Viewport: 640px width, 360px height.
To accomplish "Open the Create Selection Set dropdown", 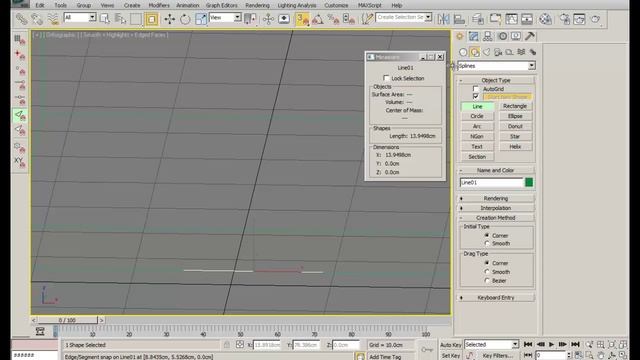I will coord(428,17).
